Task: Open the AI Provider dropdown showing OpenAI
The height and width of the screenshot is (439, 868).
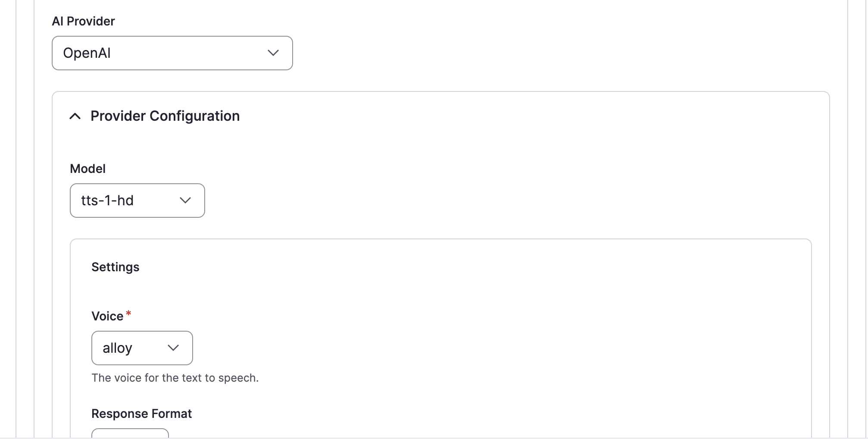Action: [172, 53]
